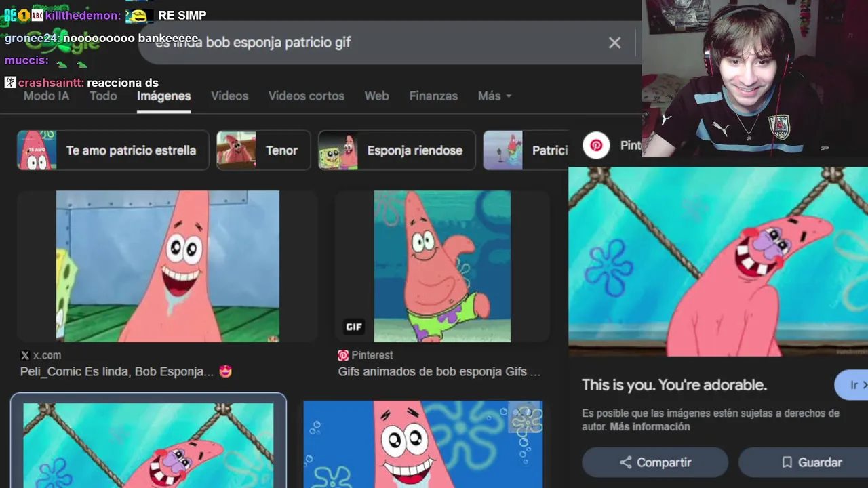The width and height of the screenshot is (868, 488).
Task: Switch to the Web tab
Action: tap(376, 96)
